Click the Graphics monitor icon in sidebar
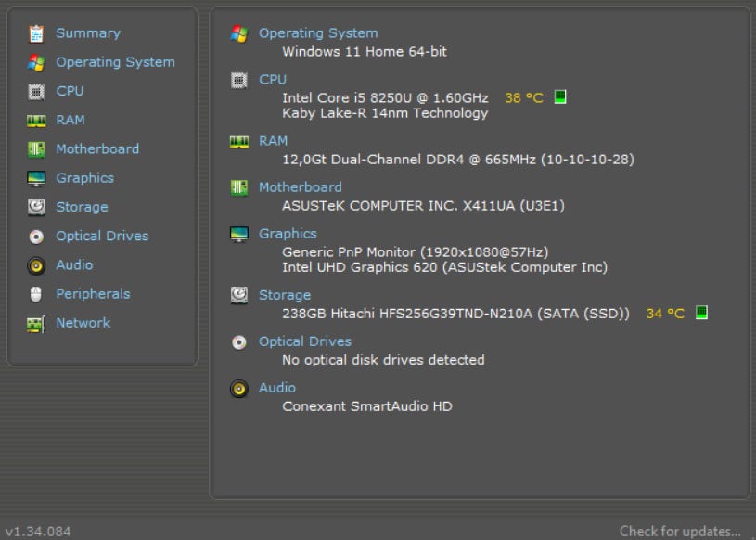The image size is (756, 540). point(36,178)
